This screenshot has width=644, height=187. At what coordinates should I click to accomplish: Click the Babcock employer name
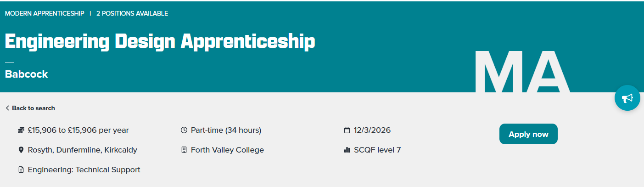pos(27,74)
